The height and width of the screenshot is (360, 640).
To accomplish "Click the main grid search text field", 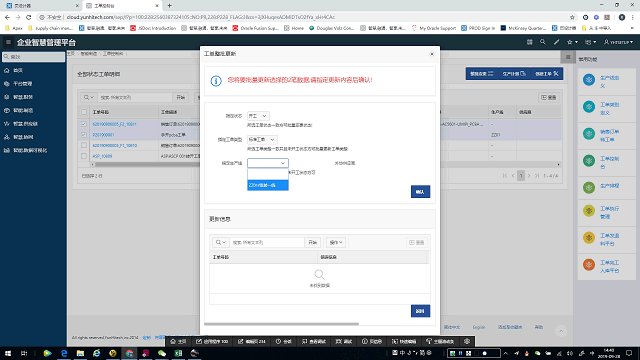I will pos(135,97).
